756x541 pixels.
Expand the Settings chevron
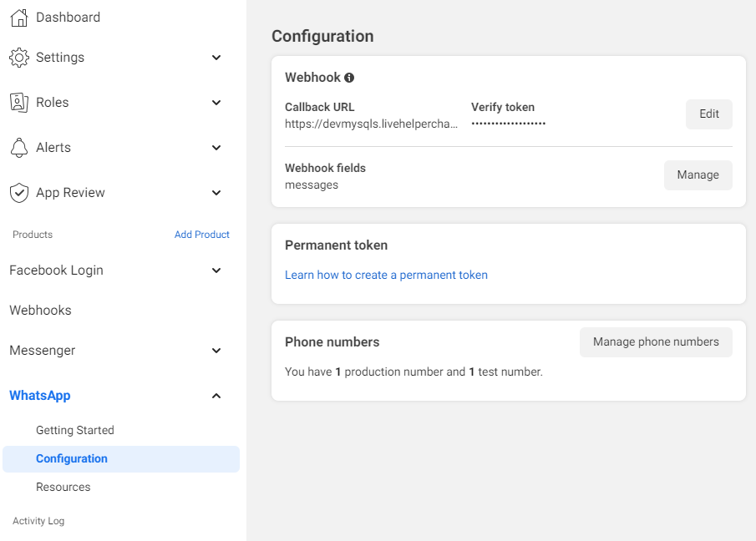coord(216,58)
